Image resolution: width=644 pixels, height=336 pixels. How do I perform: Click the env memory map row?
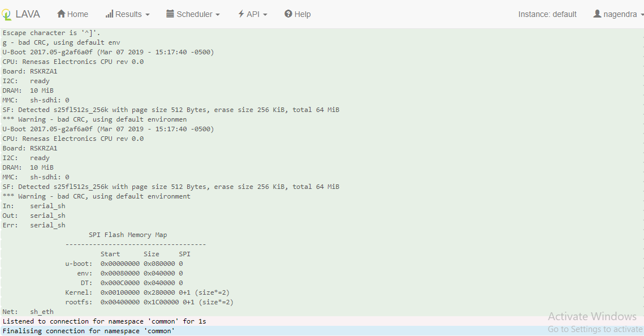click(130, 273)
